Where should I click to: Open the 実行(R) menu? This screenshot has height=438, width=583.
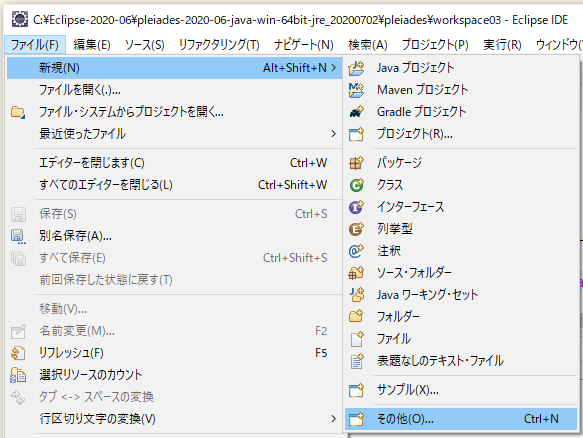[502, 45]
